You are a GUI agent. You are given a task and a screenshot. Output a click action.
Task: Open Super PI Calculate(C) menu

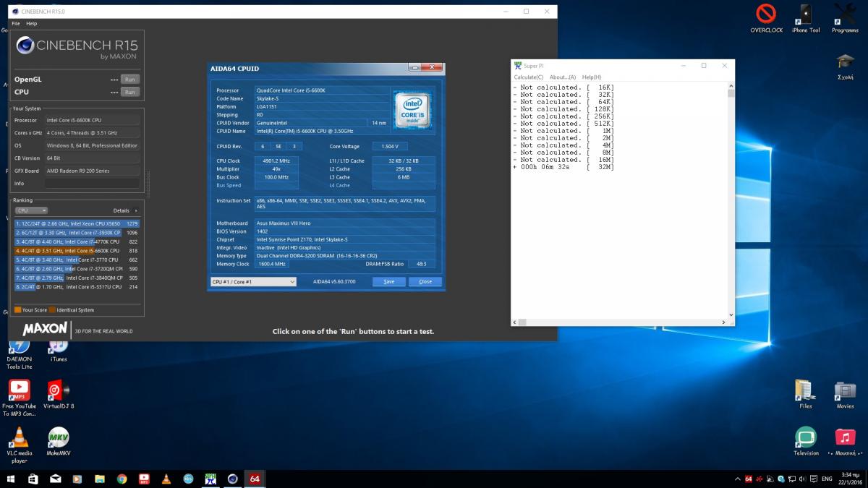(x=529, y=77)
